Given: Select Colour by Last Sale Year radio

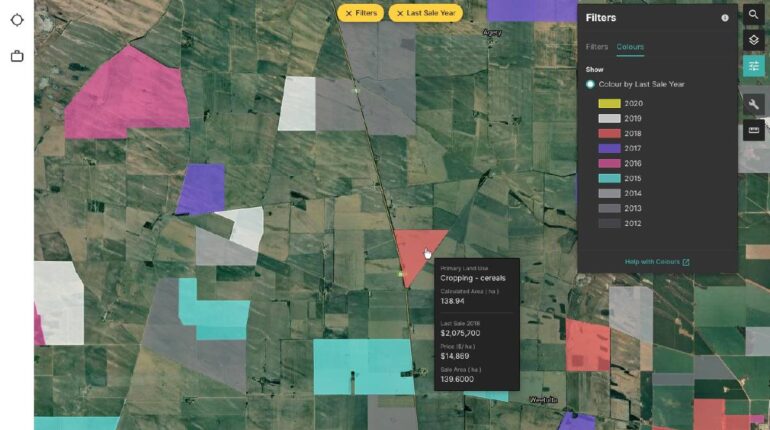Looking at the screenshot, I should pos(591,84).
